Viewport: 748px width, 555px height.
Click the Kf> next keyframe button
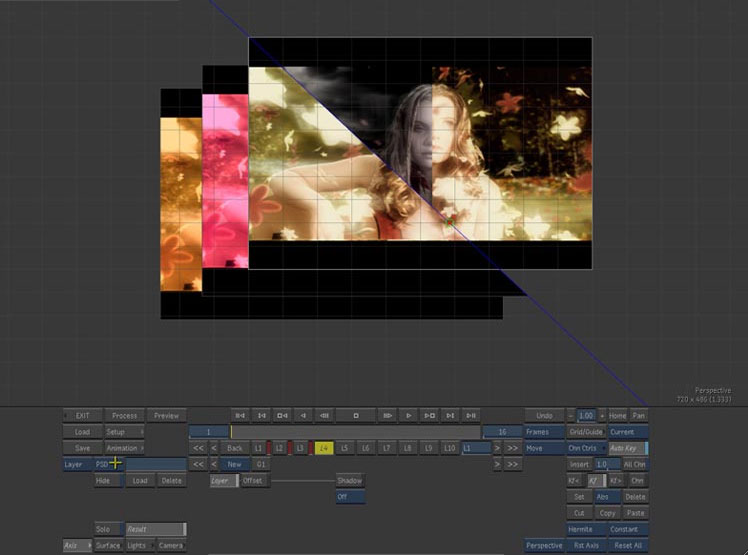[615, 481]
